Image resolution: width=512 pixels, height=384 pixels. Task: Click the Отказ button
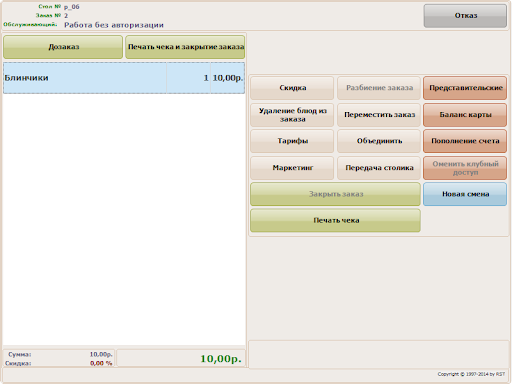[x=465, y=16]
